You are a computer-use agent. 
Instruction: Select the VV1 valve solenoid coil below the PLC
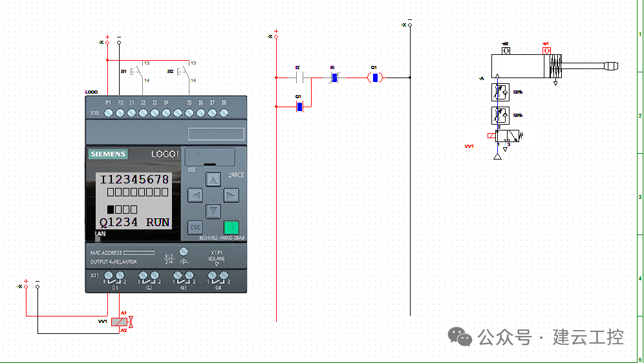pyautogui.click(x=119, y=322)
